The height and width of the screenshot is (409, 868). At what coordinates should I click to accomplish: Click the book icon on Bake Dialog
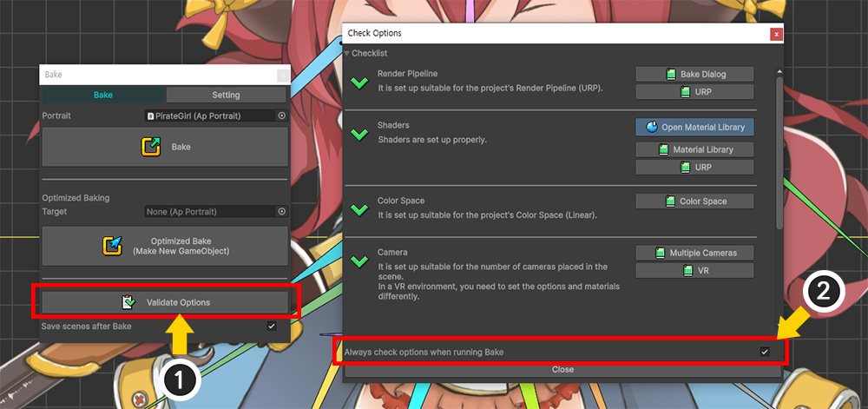click(x=671, y=74)
